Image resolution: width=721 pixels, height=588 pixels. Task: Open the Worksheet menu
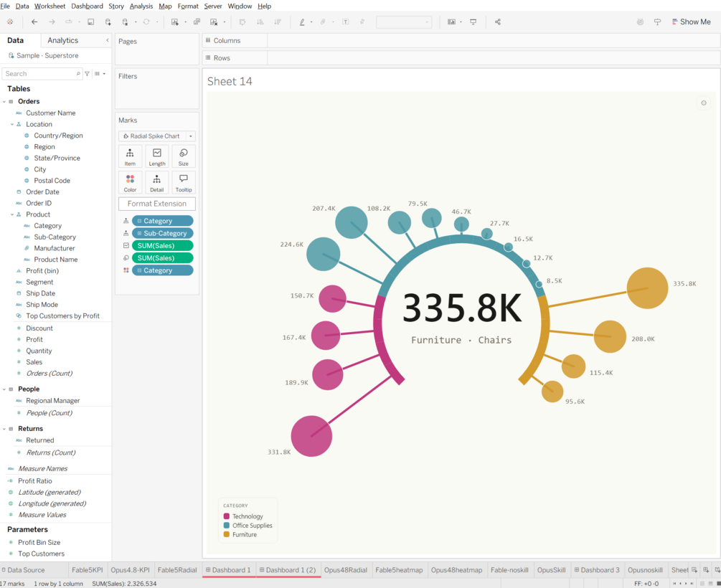tap(50, 6)
